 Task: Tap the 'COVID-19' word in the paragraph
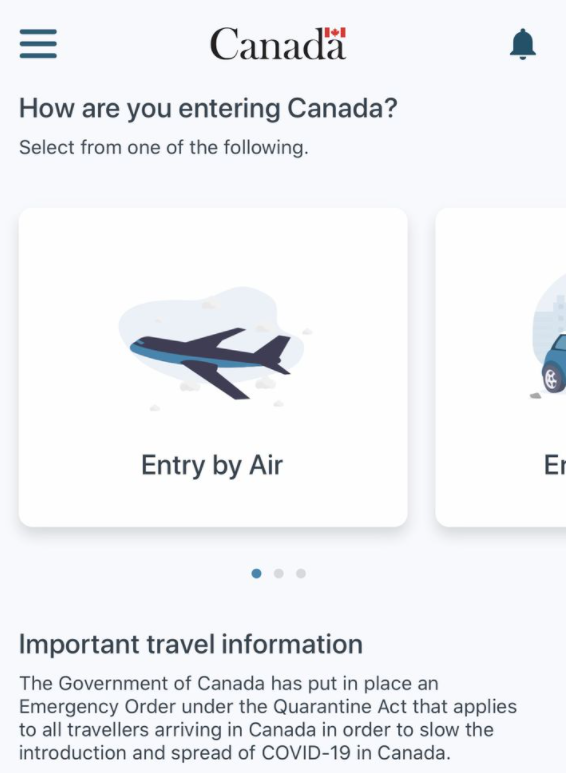[306, 753]
